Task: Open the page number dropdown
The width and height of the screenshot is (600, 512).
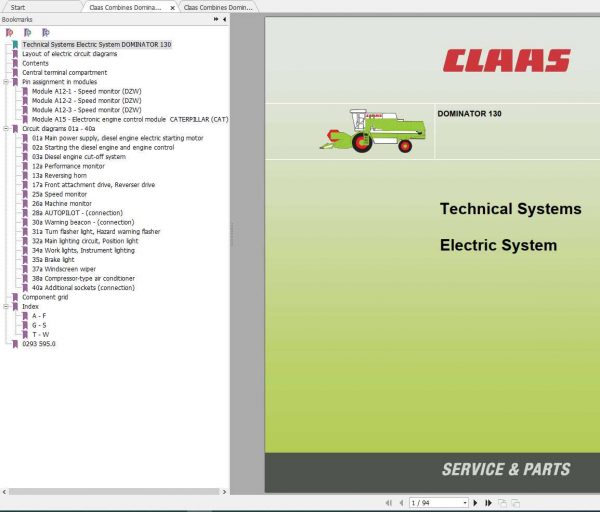Action: 465,503
